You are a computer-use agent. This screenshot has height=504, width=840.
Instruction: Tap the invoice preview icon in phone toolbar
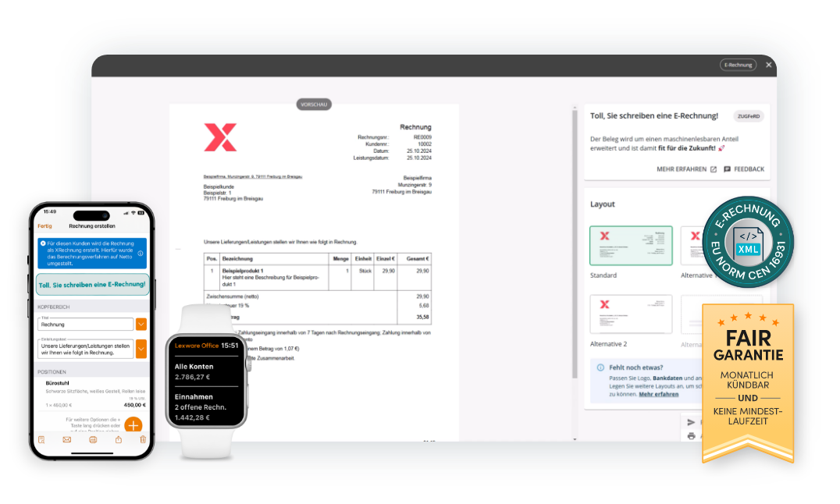pyautogui.click(x=41, y=440)
